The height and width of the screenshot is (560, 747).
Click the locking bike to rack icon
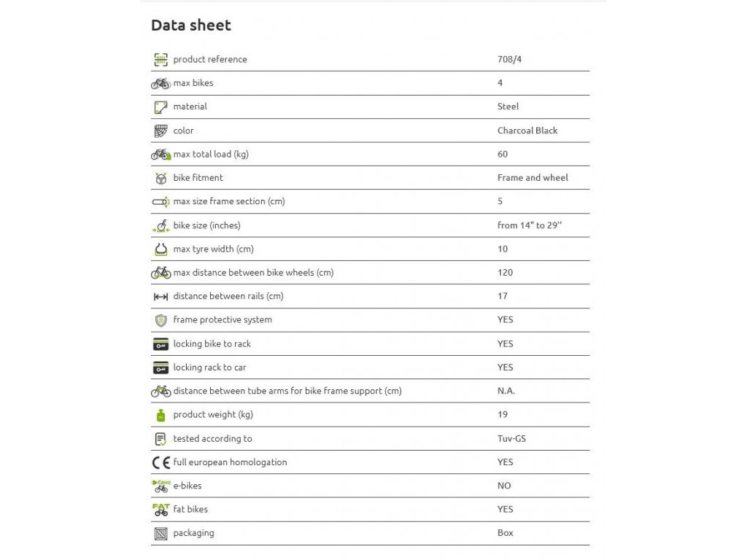160,344
